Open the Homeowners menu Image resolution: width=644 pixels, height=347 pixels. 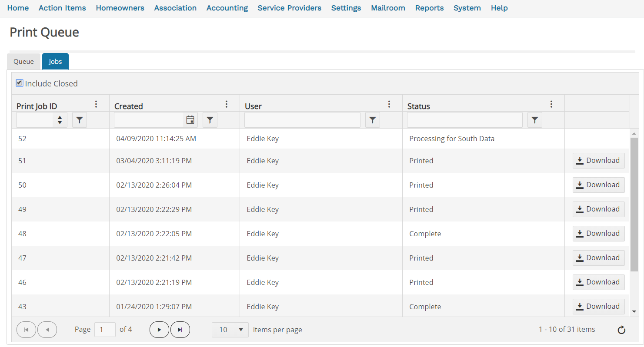(x=120, y=8)
